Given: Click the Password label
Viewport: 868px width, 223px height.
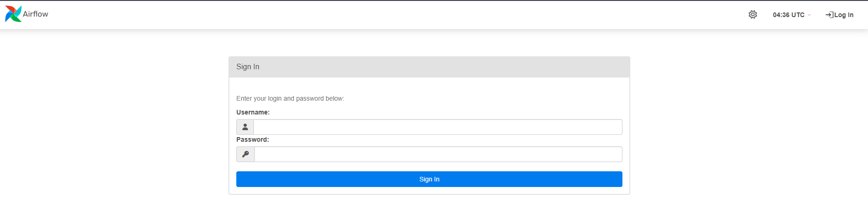Looking at the screenshot, I should 252,139.
